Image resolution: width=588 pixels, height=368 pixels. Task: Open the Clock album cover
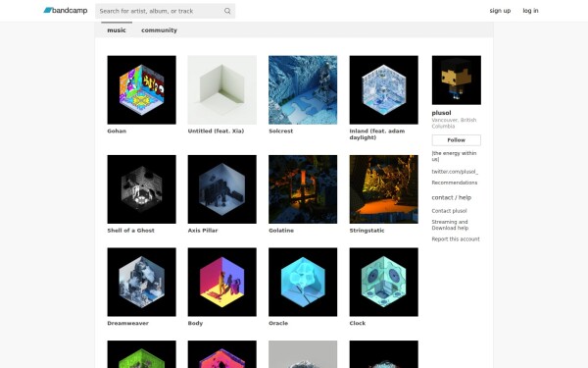click(x=383, y=282)
